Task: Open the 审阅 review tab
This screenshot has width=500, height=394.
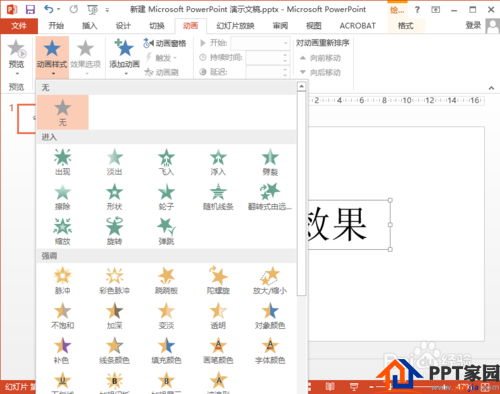Action: click(x=280, y=26)
